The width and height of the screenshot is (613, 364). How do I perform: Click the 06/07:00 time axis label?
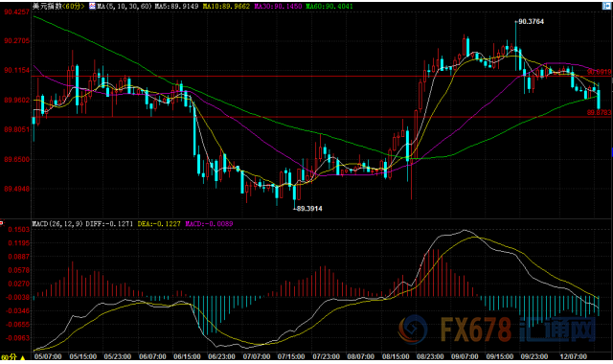click(152, 356)
